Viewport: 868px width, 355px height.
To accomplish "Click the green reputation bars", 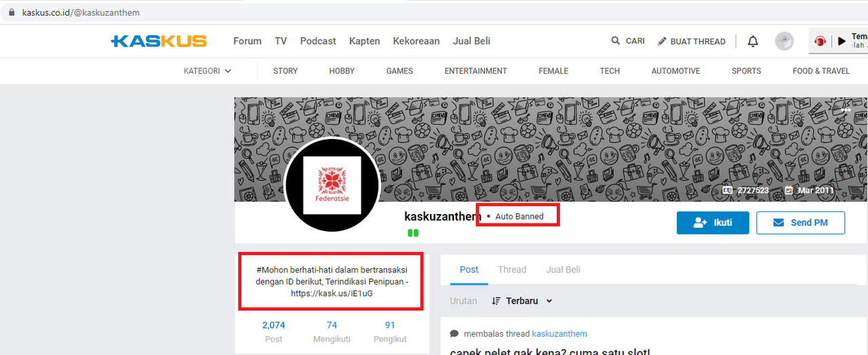I will [x=413, y=233].
